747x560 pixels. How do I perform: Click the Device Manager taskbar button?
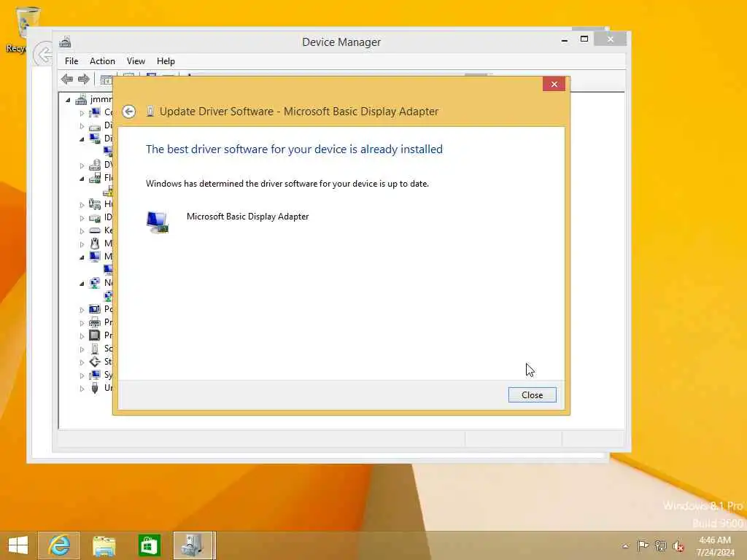(194, 545)
